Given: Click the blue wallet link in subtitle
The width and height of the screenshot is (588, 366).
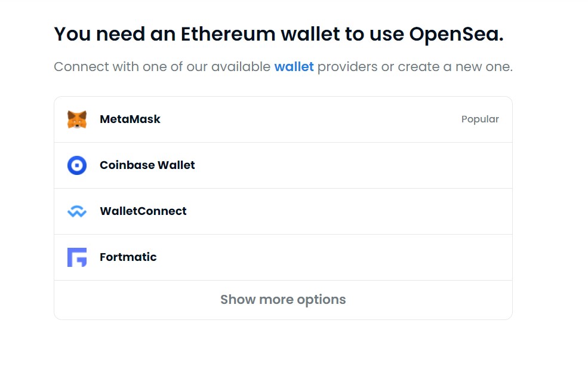Looking at the screenshot, I should click(294, 66).
